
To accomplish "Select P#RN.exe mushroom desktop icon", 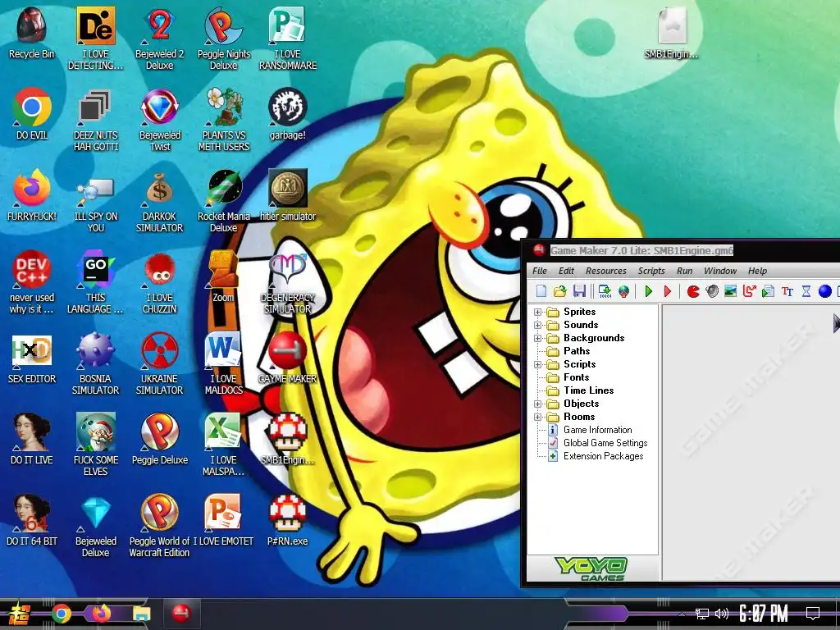I will (x=288, y=520).
